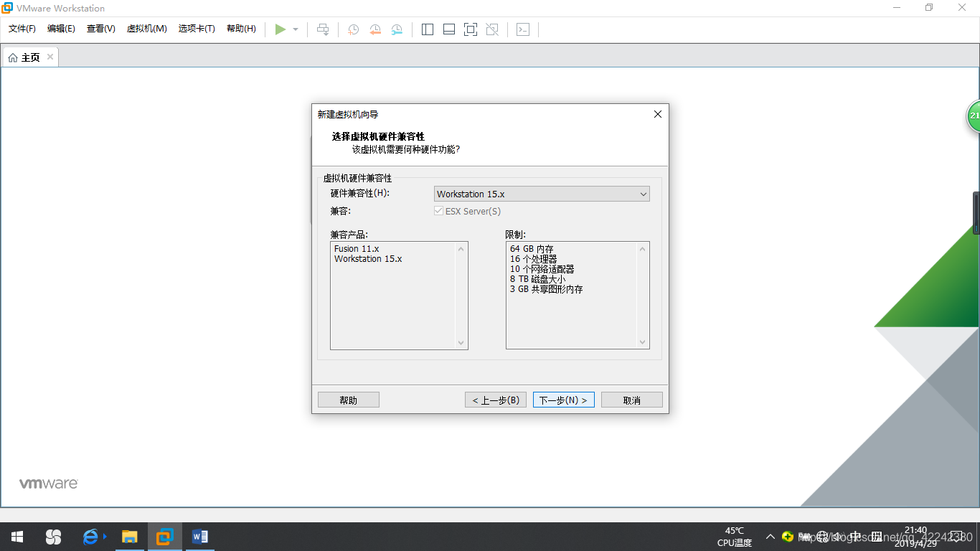Screen dimensions: 980x551
Task: Click the console view toolbar icon
Action: [523, 29]
